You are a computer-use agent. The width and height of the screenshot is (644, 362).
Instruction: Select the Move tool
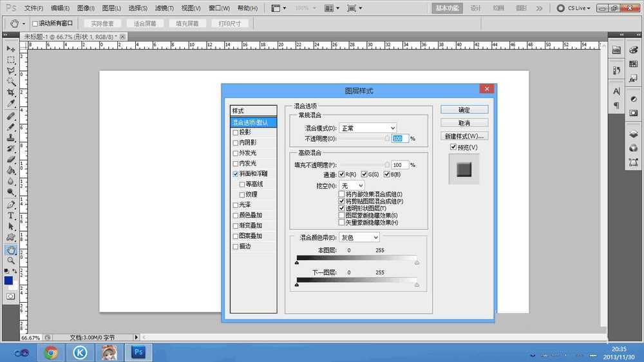11,49
